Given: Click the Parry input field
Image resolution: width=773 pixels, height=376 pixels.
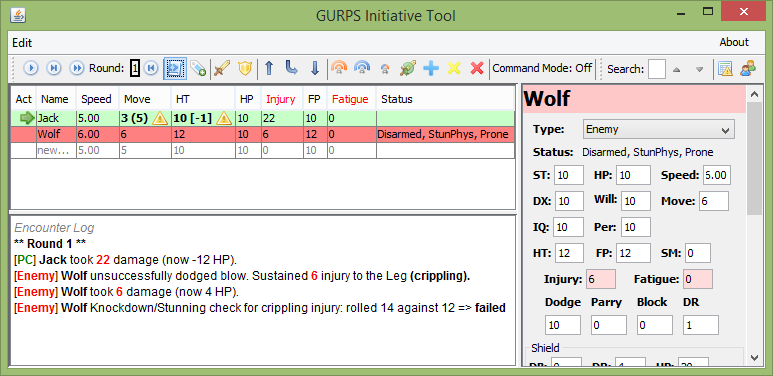Looking at the screenshot, I should pyautogui.click(x=609, y=325).
